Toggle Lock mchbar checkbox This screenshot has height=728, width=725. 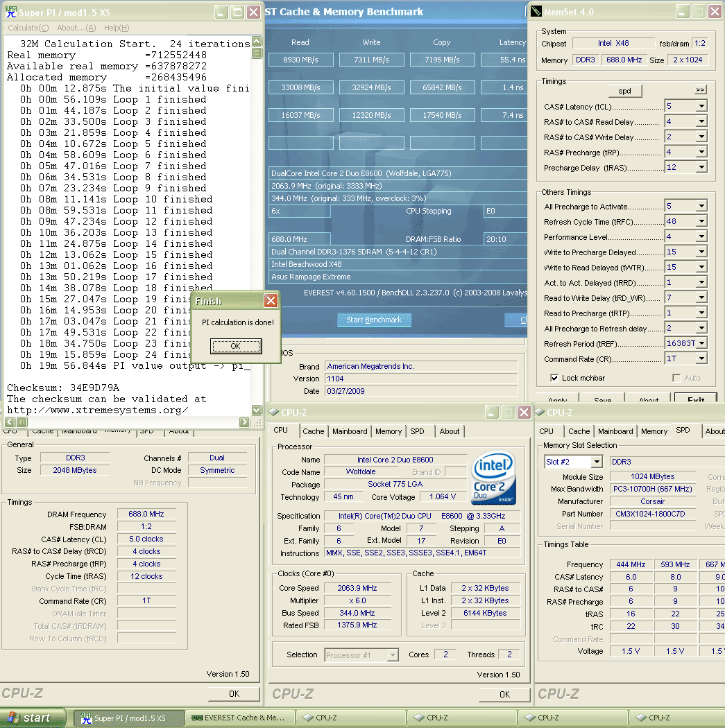pyautogui.click(x=554, y=378)
